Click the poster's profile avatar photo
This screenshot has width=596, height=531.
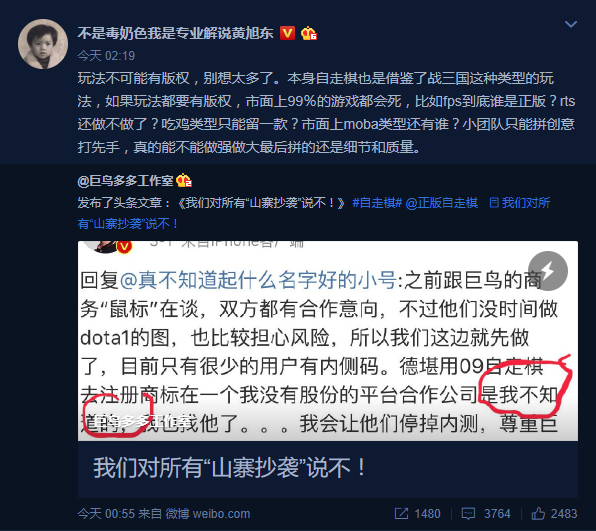pyautogui.click(x=43, y=44)
